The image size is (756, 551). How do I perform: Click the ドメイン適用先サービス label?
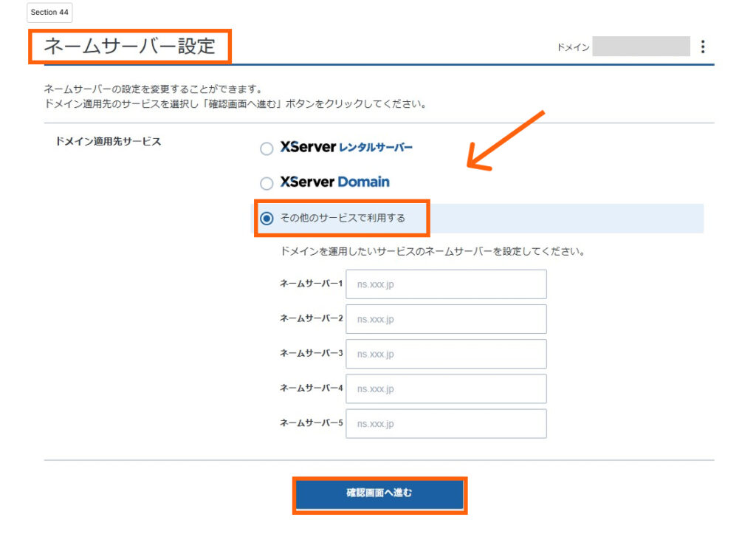109,141
